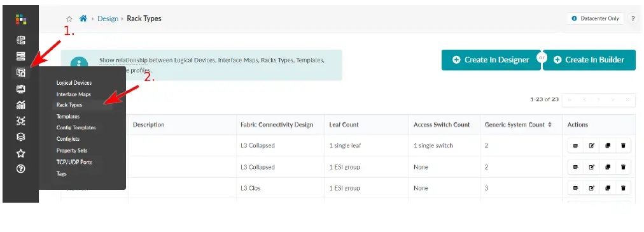Image resolution: width=644 pixels, height=232 pixels.
Task: Click the Rack Types breadcrumb title
Action: 144,18
